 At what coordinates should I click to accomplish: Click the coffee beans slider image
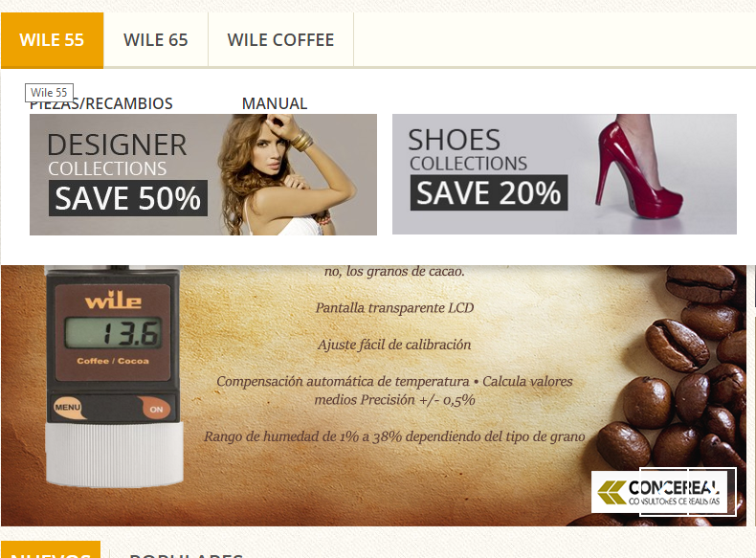[x=373, y=395]
